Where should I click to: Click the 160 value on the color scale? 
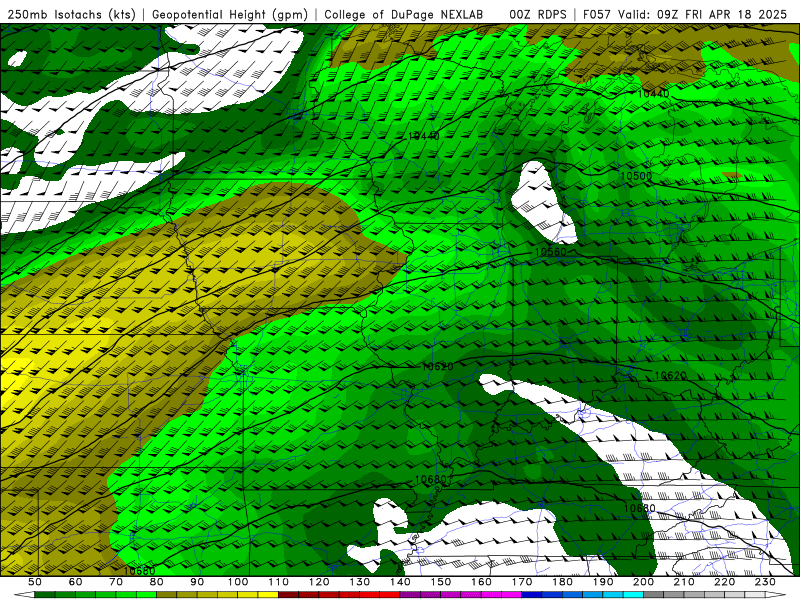(481, 582)
